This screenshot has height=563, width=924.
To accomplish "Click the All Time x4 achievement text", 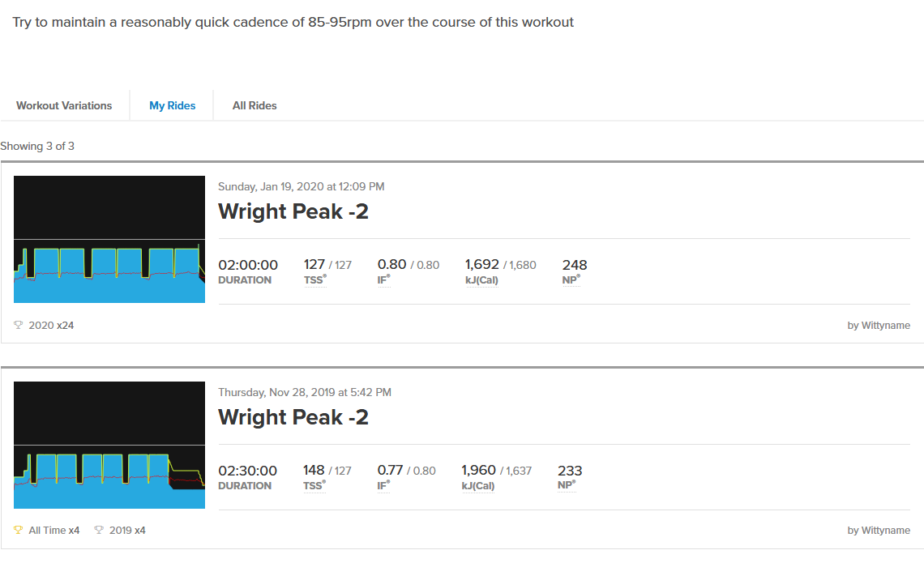I will point(53,531).
